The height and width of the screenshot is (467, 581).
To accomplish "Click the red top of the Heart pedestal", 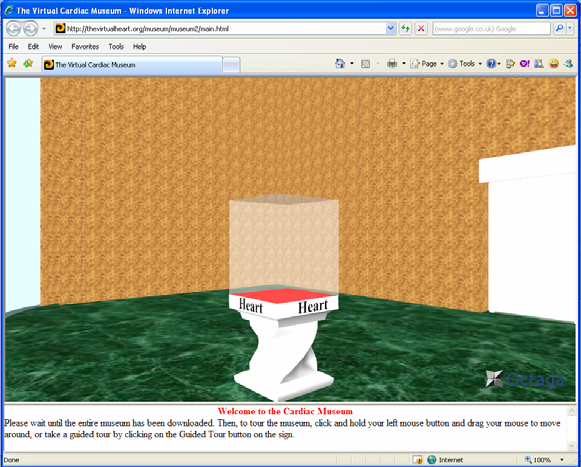I will click(283, 296).
